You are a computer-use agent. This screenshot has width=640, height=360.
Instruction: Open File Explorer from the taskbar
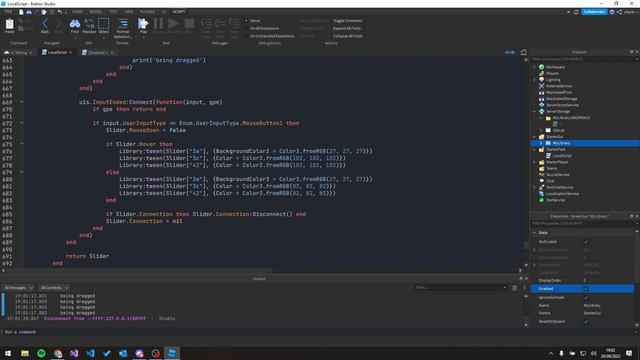coord(25,353)
